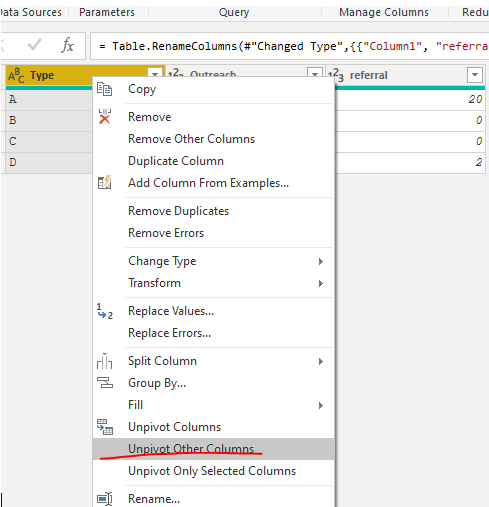Click the Parameters ribbon group label

click(107, 12)
